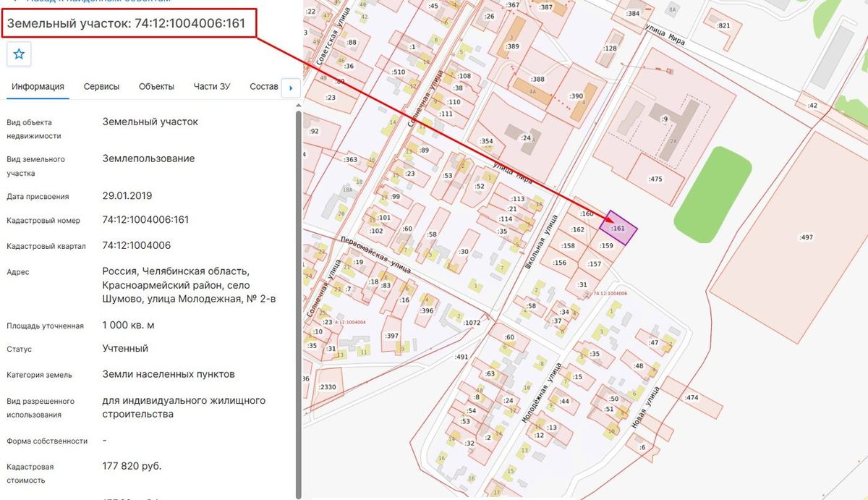This screenshot has width=868, height=500.
Task: Click parcel :397 on the map
Action: pos(391,336)
